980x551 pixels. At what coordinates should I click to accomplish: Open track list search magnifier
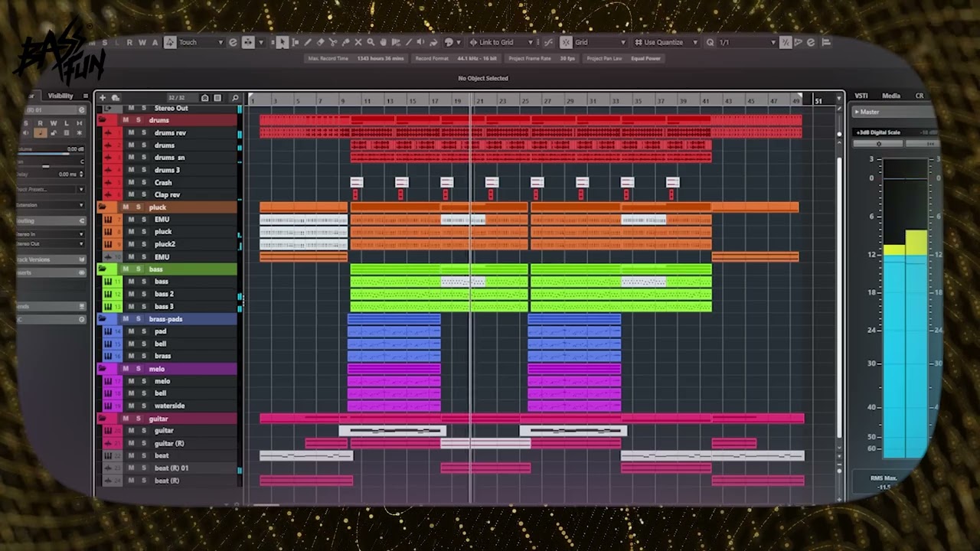pos(235,98)
